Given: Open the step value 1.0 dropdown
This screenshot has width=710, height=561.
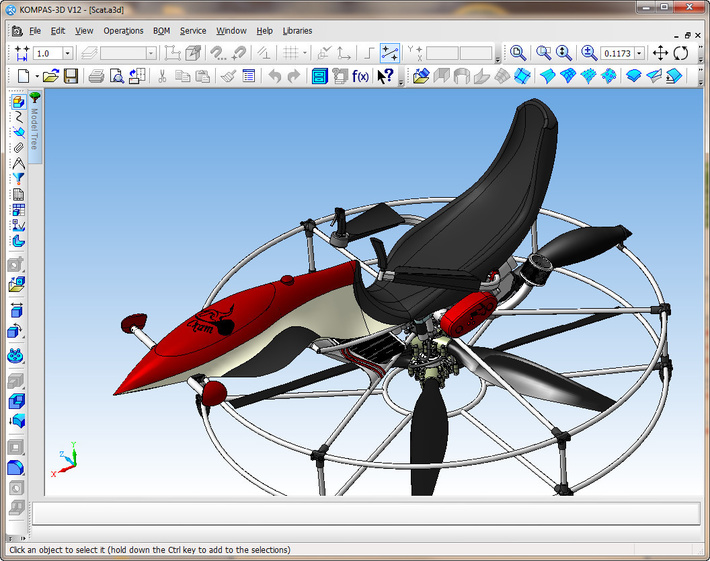Looking at the screenshot, I should click(x=68, y=53).
